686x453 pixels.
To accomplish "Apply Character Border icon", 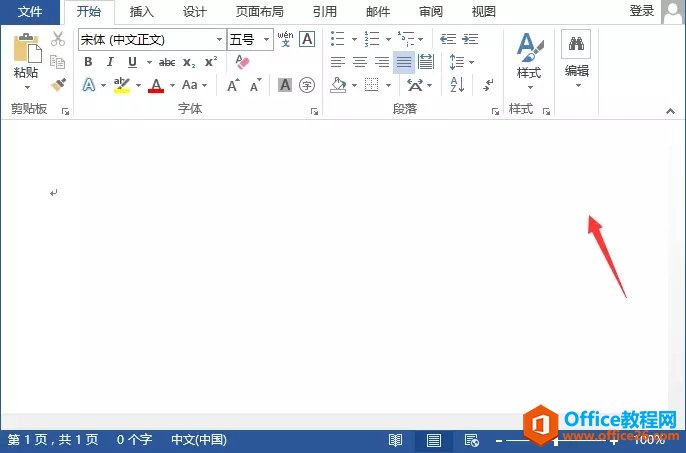I will [x=308, y=39].
